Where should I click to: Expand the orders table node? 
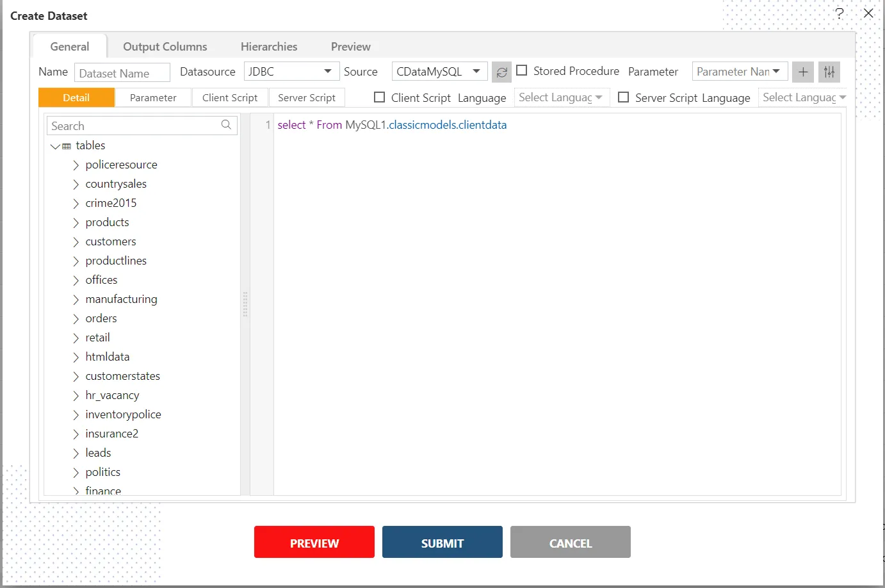[x=76, y=319]
